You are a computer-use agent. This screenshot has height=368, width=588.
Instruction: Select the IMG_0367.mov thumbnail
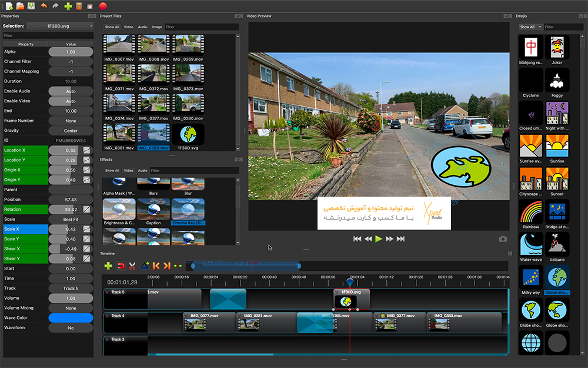click(x=119, y=45)
